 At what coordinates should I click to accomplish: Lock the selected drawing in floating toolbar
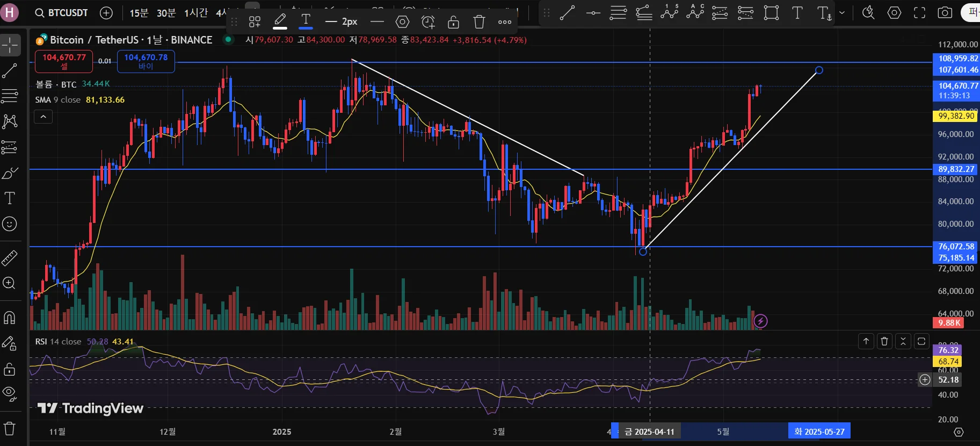coord(453,21)
